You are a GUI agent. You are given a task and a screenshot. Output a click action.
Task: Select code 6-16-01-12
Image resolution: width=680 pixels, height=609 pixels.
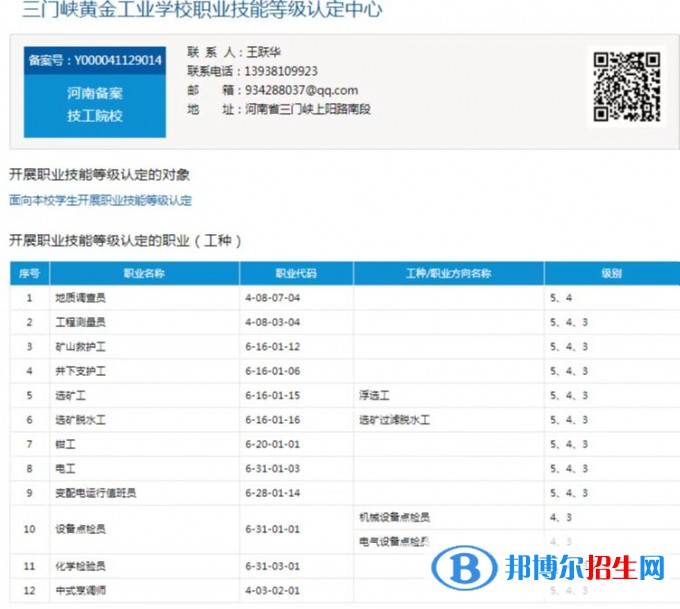click(x=273, y=347)
